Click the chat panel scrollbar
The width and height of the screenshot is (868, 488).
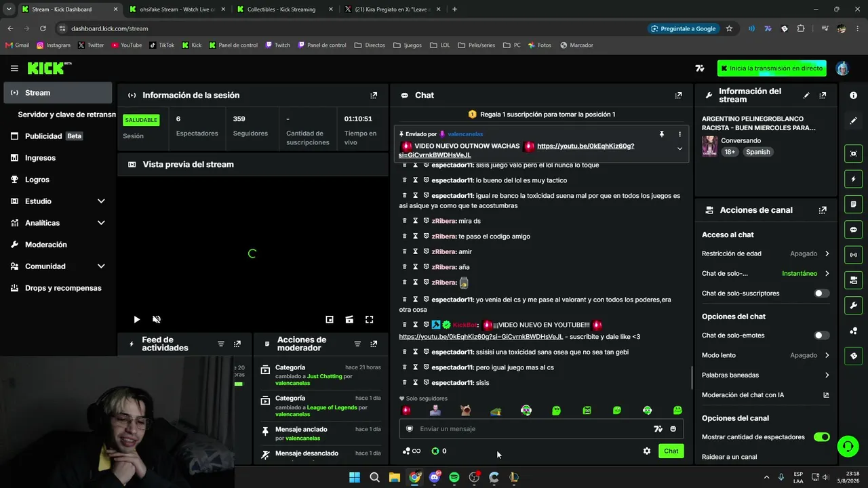click(x=691, y=378)
